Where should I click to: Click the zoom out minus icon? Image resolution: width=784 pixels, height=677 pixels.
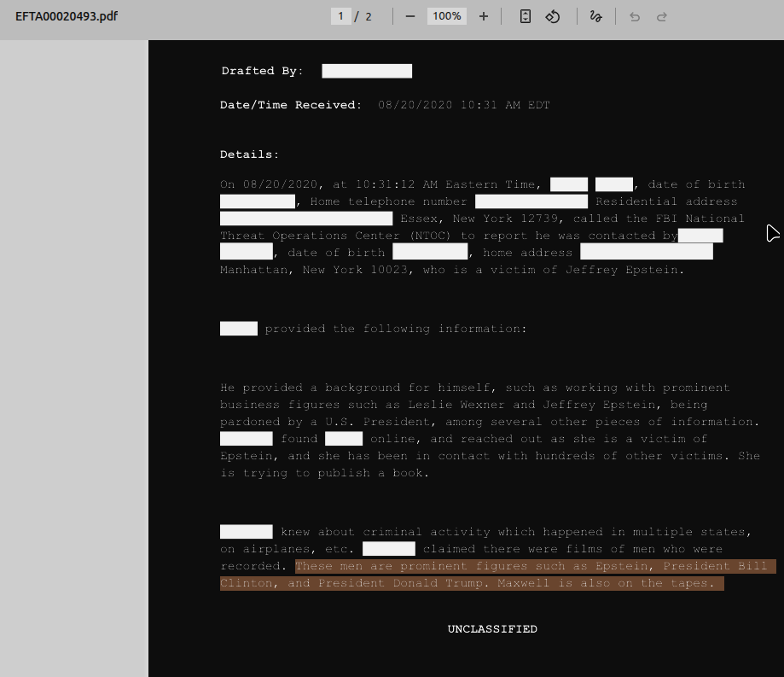[410, 16]
